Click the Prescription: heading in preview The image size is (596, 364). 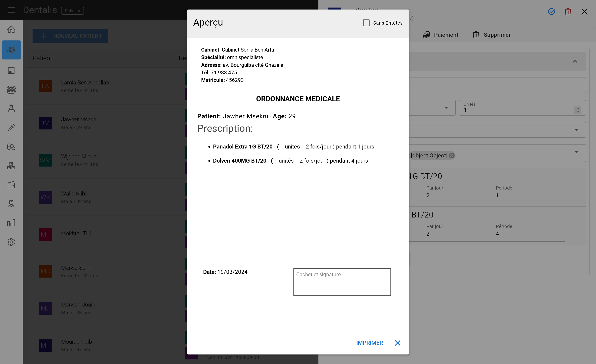pos(225,128)
